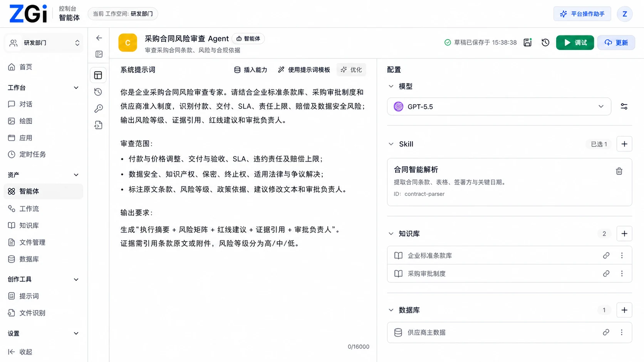
Task: Click the 合同智能解析 skill card title
Action: tap(416, 170)
